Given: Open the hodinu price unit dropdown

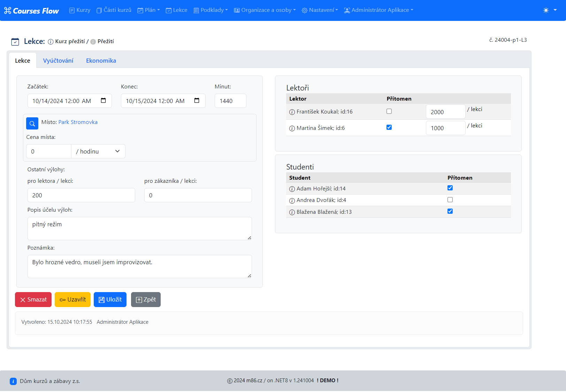Looking at the screenshot, I should click(x=98, y=151).
